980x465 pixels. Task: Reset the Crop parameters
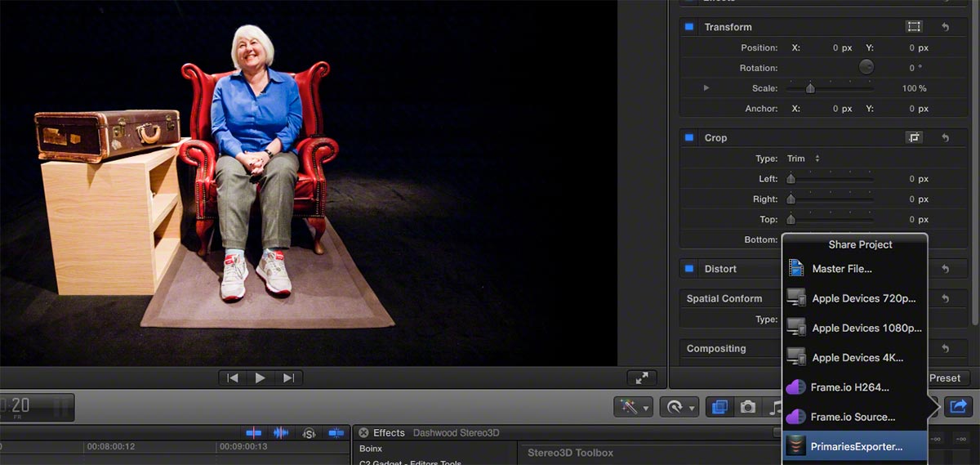click(946, 138)
